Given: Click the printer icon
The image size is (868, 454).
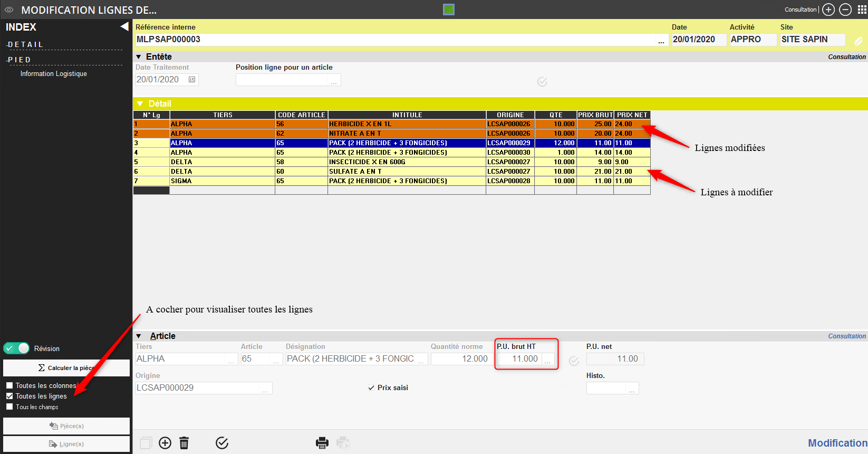Looking at the screenshot, I should pyautogui.click(x=322, y=443).
